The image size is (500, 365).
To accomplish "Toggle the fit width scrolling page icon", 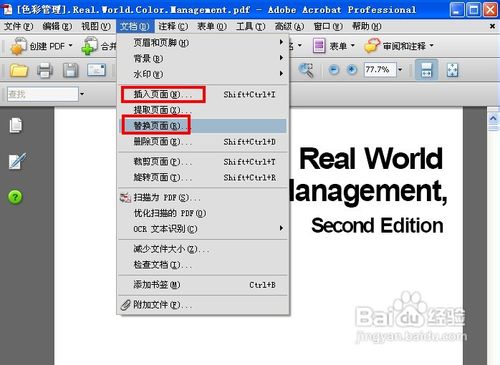I will [x=426, y=70].
